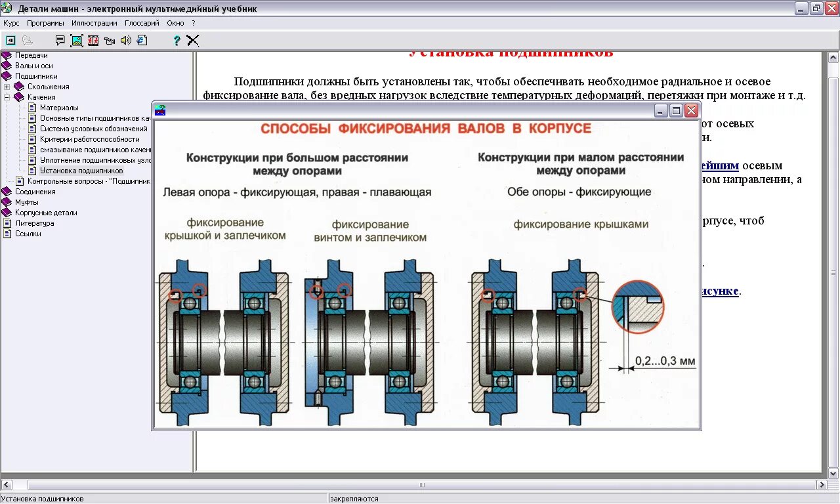Open the Материалы topic

(x=59, y=108)
